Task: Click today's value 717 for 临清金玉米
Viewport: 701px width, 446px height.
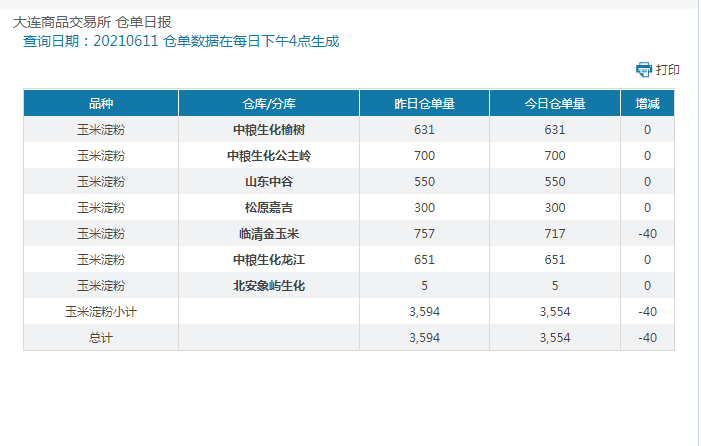Action: 555,234
